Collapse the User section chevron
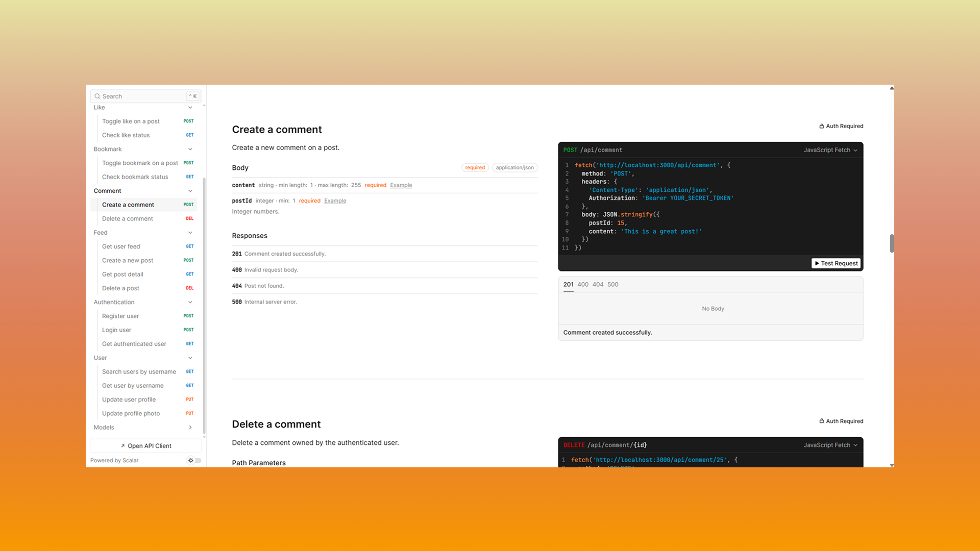The width and height of the screenshot is (980, 551). [x=190, y=358]
